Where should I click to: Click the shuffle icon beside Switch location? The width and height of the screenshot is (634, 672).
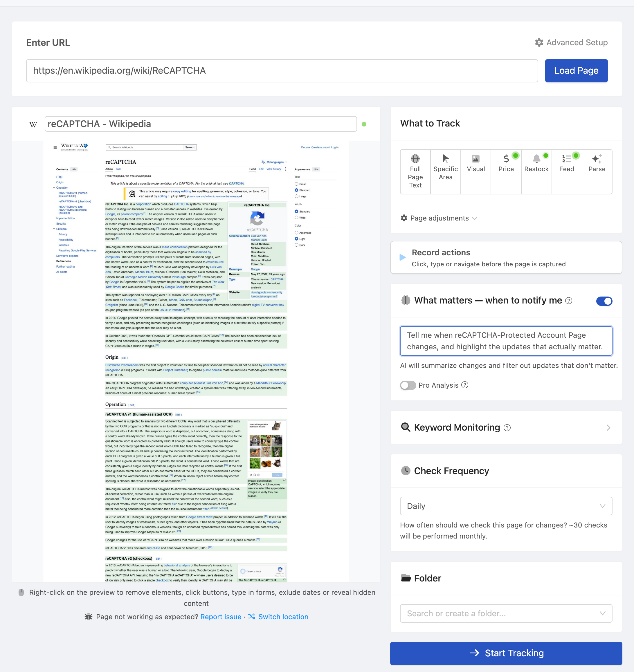pyautogui.click(x=252, y=616)
